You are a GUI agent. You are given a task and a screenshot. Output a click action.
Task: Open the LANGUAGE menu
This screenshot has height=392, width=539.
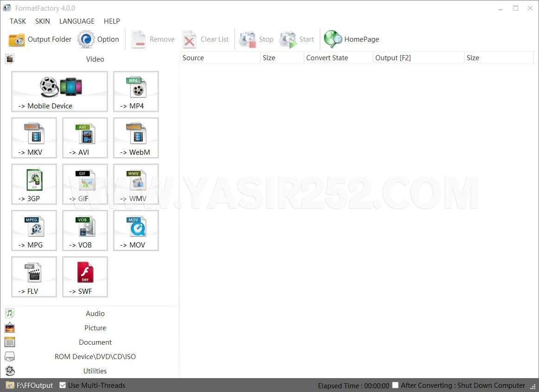[76, 21]
